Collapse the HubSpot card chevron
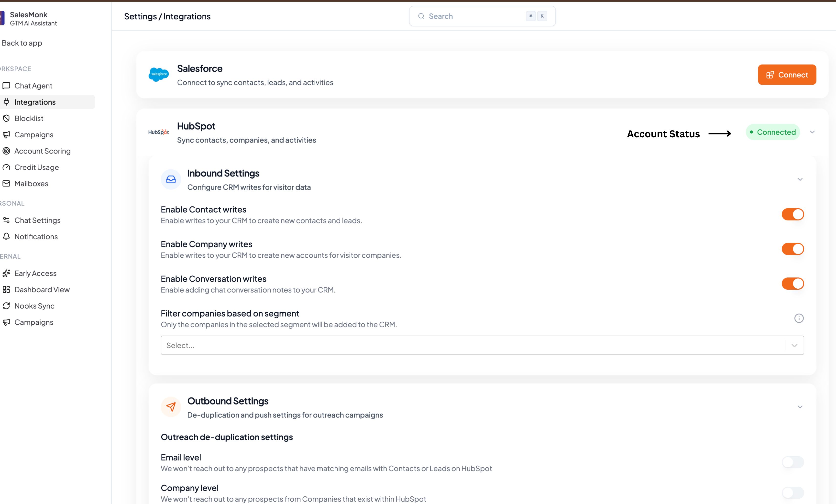This screenshot has height=504, width=836. coord(812,132)
